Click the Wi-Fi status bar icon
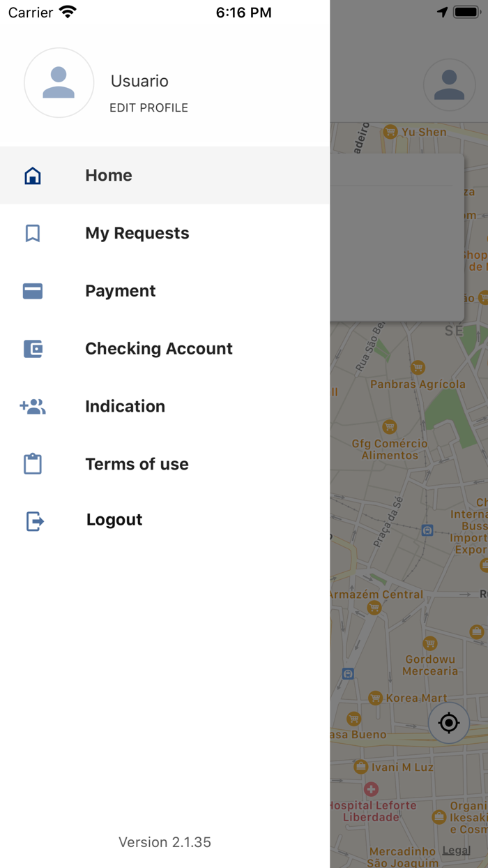Image resolution: width=488 pixels, height=868 pixels. [68, 12]
